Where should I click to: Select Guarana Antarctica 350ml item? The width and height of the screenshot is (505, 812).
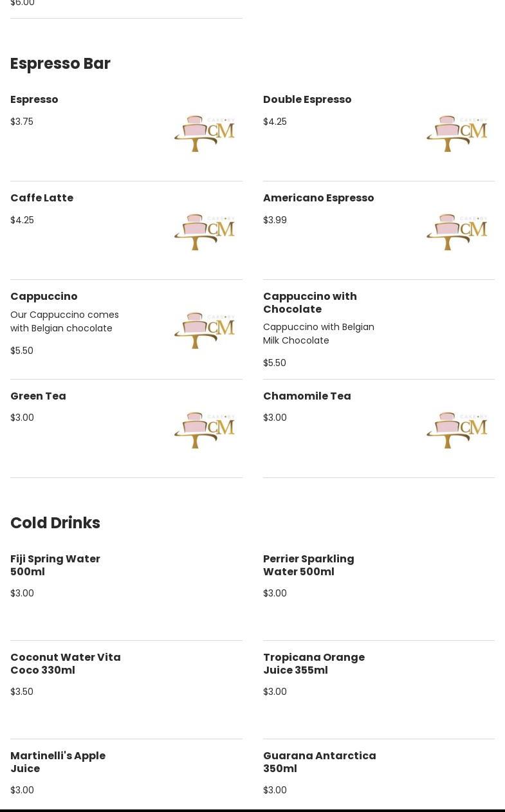[319, 762]
